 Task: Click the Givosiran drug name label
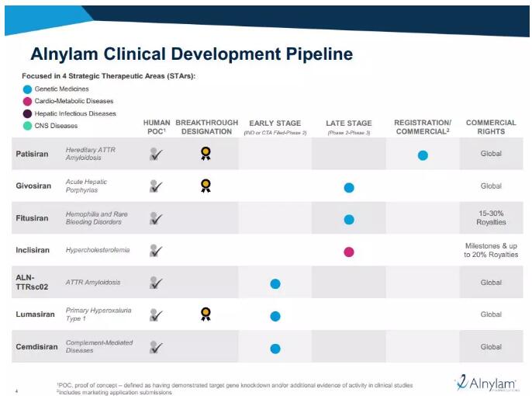pos(33,186)
